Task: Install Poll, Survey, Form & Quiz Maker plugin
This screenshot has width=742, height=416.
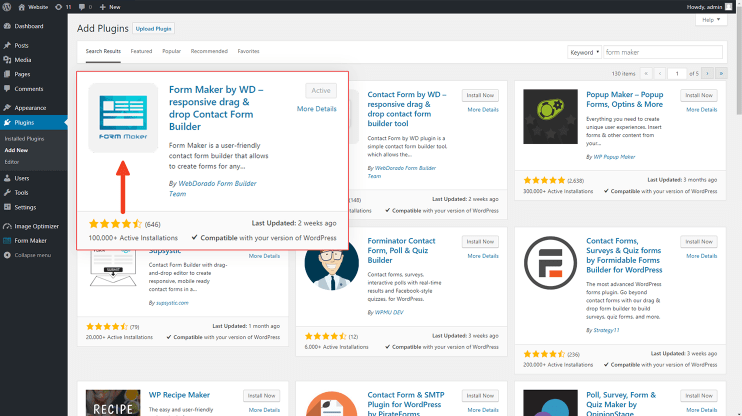Action: click(698, 396)
